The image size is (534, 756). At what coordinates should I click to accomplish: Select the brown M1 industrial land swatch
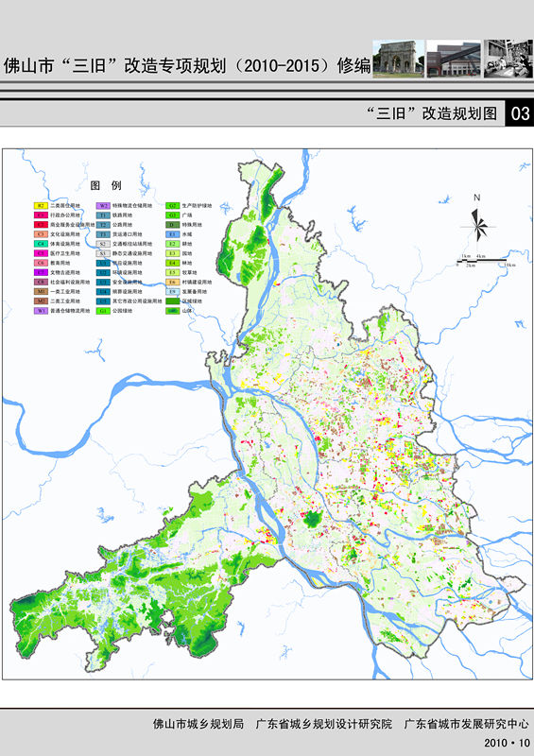pos(41,292)
